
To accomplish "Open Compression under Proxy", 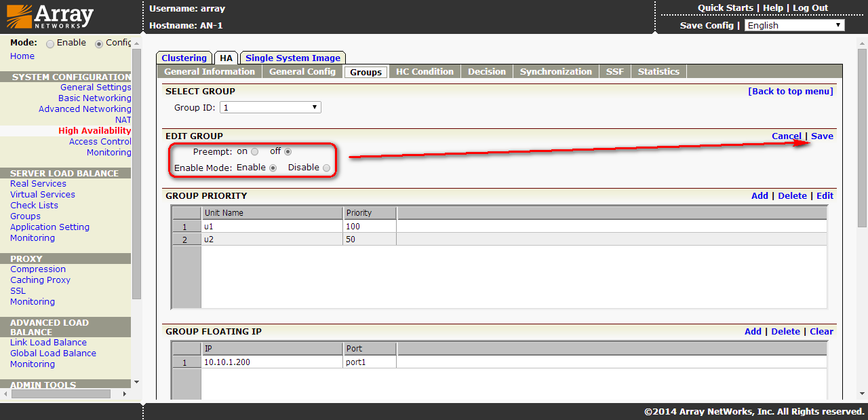I will [38, 269].
